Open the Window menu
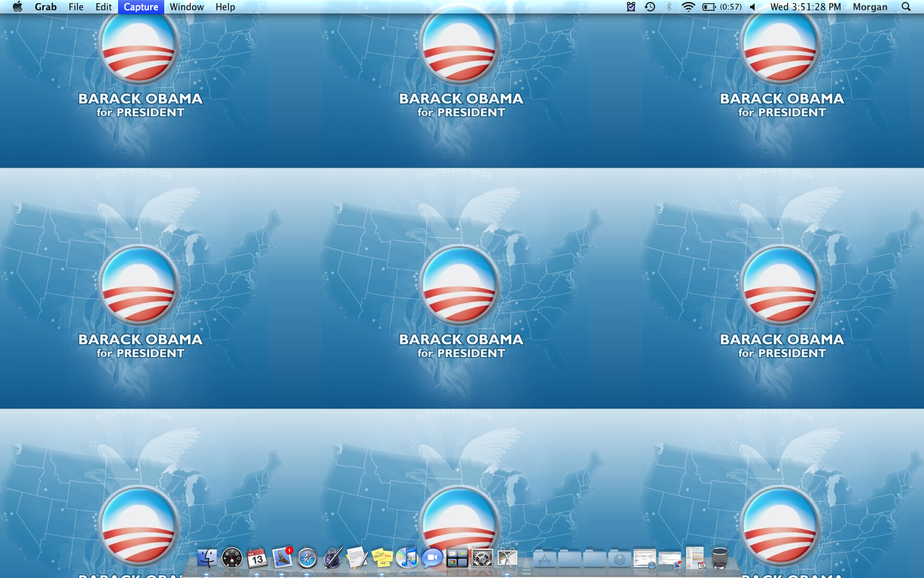The image size is (924, 578). (187, 6)
